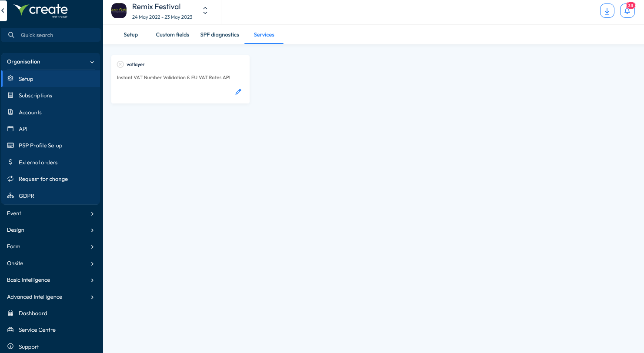Click the Subscriptions icon in sidebar

pos(11,95)
